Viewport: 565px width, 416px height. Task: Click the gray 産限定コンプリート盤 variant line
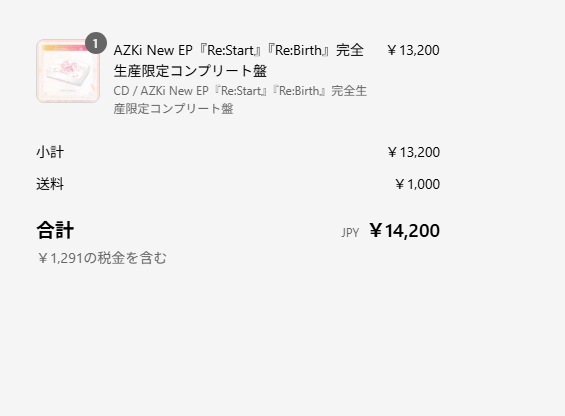(173, 109)
